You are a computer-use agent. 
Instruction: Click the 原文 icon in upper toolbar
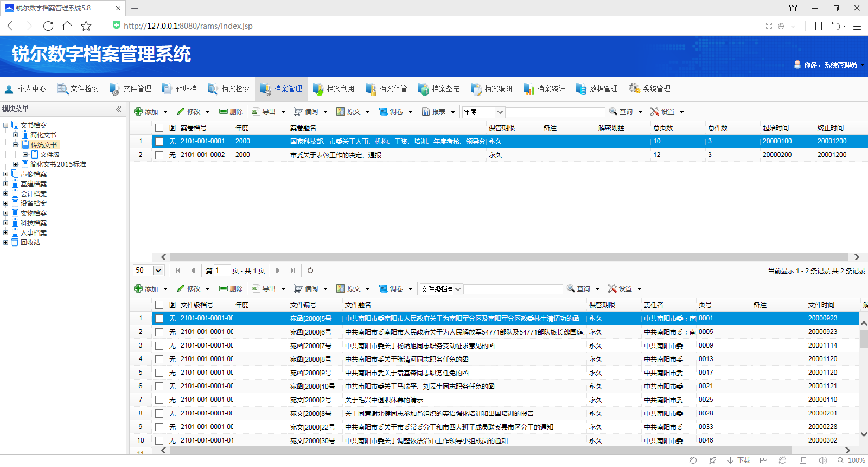click(341, 111)
